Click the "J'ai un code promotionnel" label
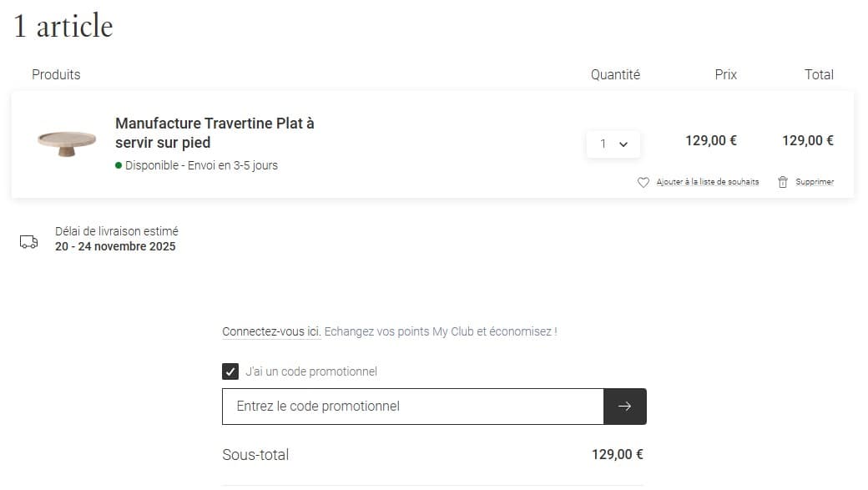This screenshot has width=868, height=490. (311, 371)
